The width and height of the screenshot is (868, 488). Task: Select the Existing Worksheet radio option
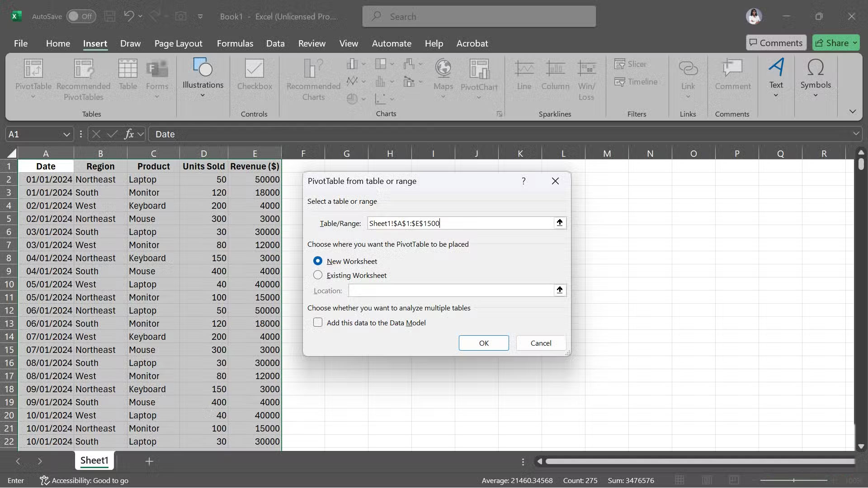click(x=318, y=275)
